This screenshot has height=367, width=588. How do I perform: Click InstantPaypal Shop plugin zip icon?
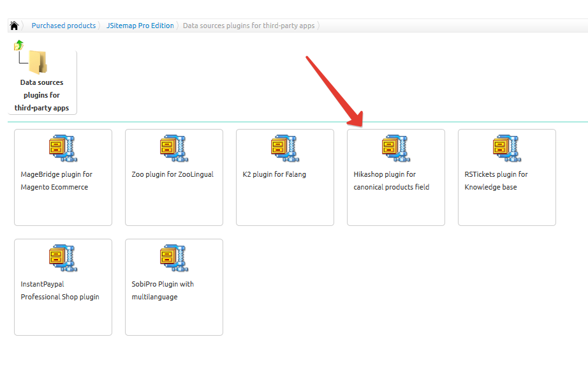click(63, 258)
